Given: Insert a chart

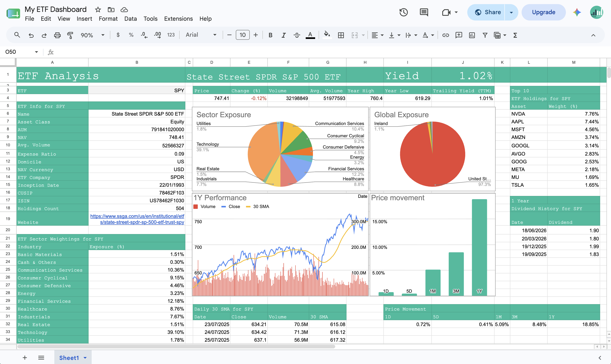Looking at the screenshot, I should (x=472, y=35).
